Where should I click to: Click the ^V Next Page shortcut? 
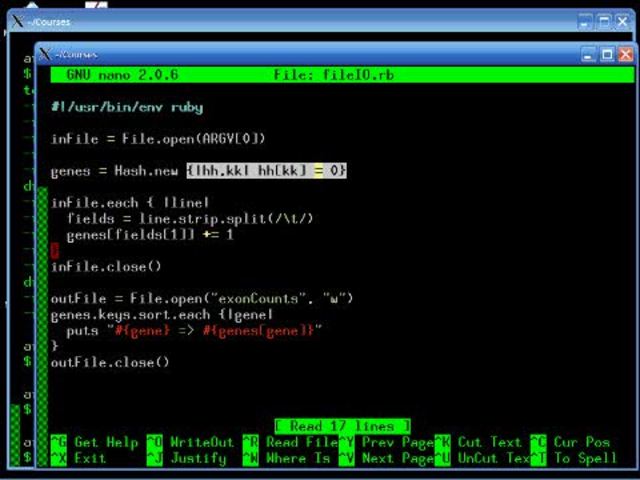[x=386, y=459]
